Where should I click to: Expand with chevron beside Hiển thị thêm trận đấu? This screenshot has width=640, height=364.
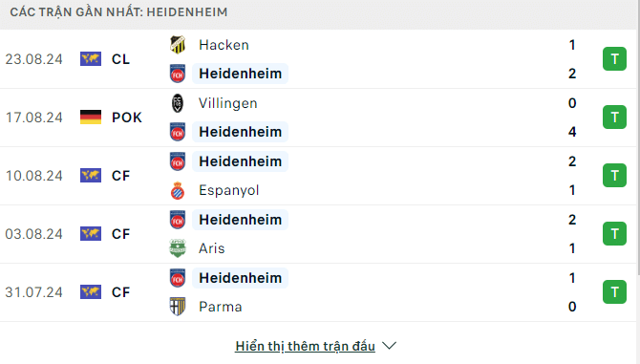click(390, 346)
